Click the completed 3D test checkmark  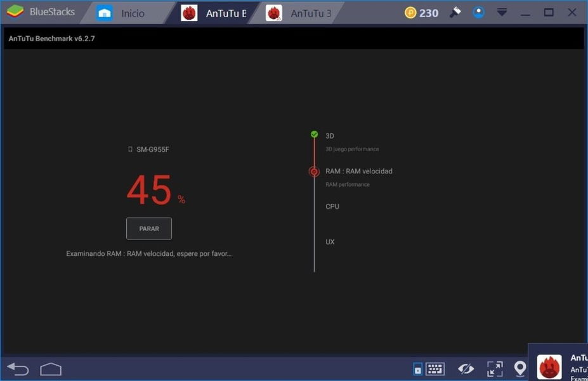[314, 135]
